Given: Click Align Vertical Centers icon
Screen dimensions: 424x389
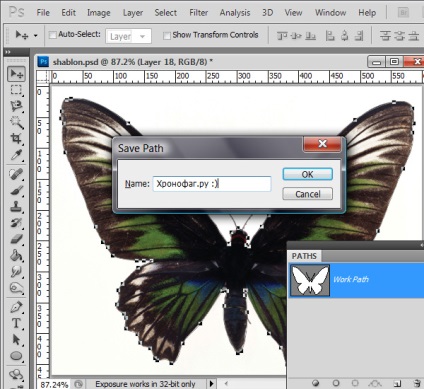Looking at the screenshot, I should pyautogui.click(x=296, y=35).
